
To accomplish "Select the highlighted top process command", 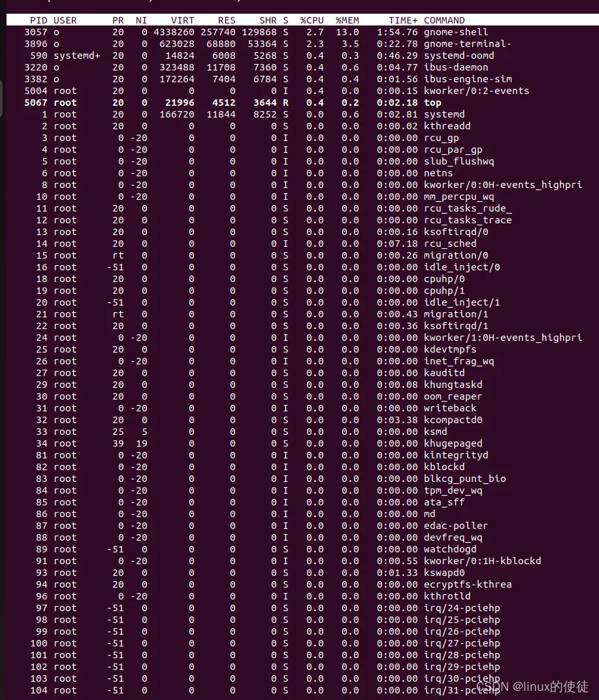I will [x=432, y=103].
